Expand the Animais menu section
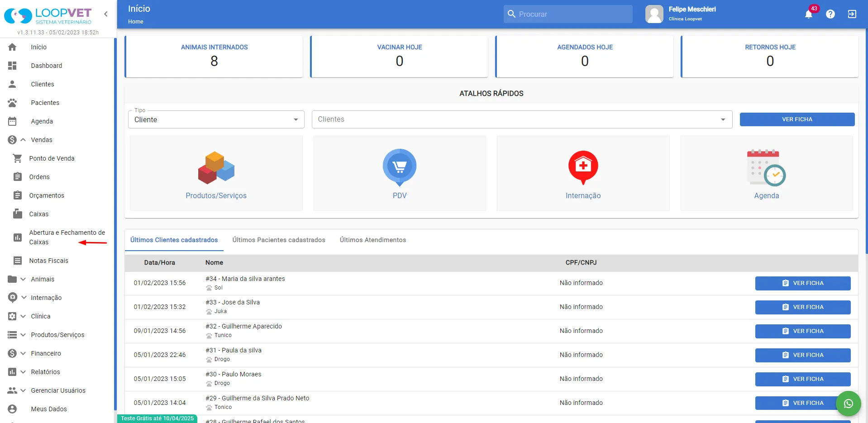 (57, 279)
